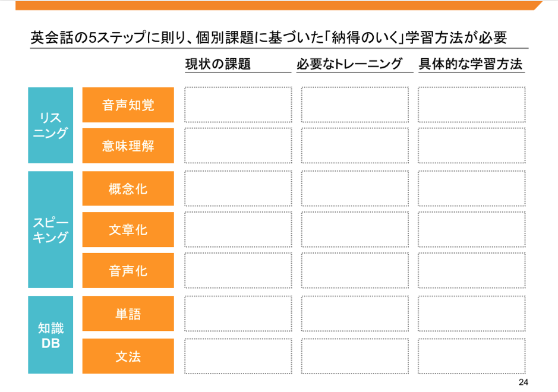Click the 必要なトレーニング column header
The width and height of the screenshot is (558, 392).
pyautogui.click(x=349, y=64)
